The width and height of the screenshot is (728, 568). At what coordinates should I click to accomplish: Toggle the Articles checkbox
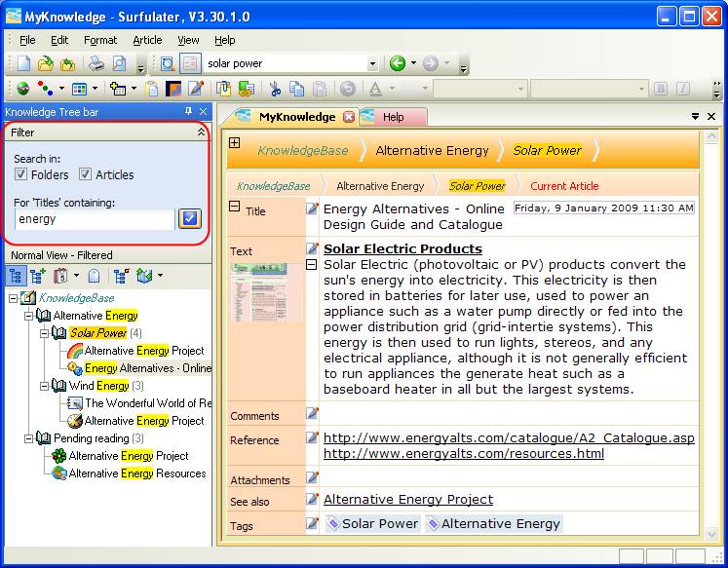[x=85, y=174]
